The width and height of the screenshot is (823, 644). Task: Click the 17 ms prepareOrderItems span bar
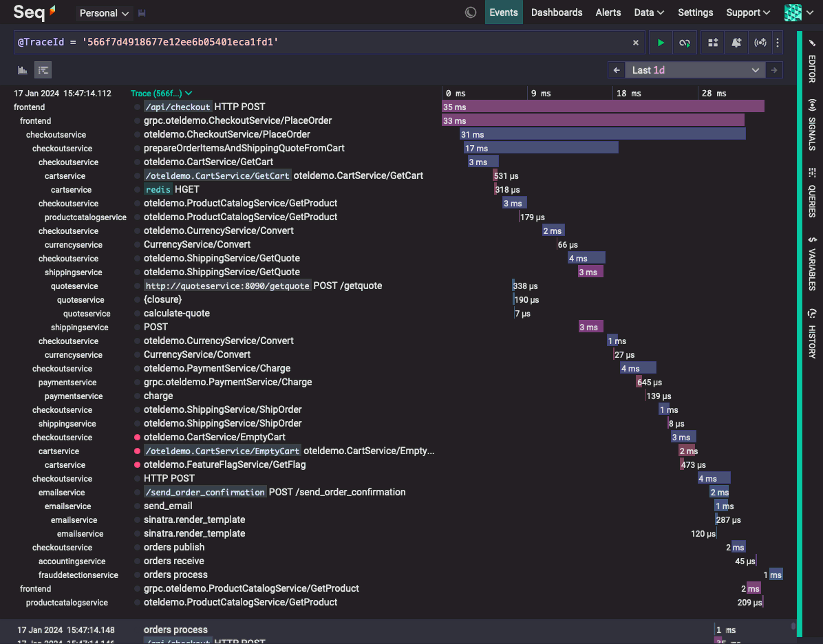(x=541, y=149)
